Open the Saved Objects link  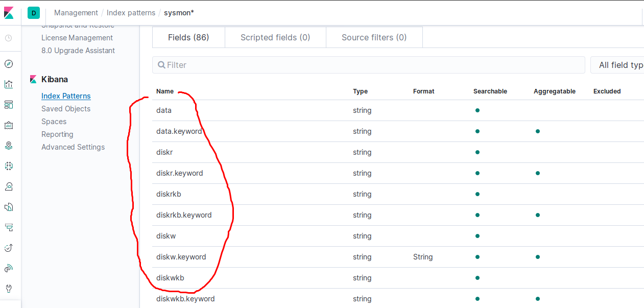(66, 109)
